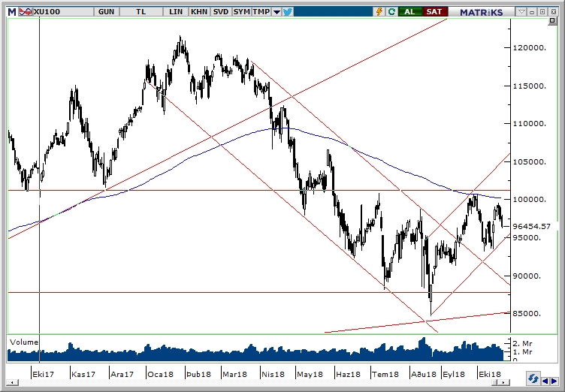The width and height of the screenshot is (565, 392).
Task: Click the Matriks M logo icon
Action: coord(12,12)
